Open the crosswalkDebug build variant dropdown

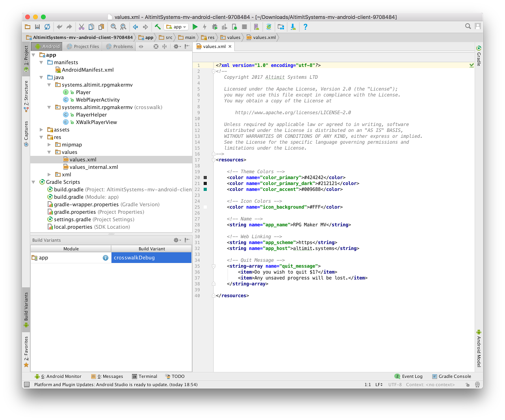pos(151,258)
